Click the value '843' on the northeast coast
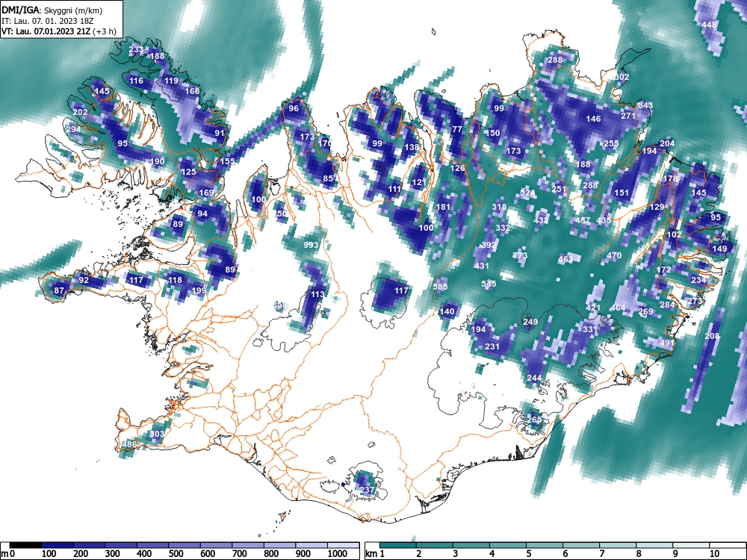The height and width of the screenshot is (560, 747). tap(645, 105)
